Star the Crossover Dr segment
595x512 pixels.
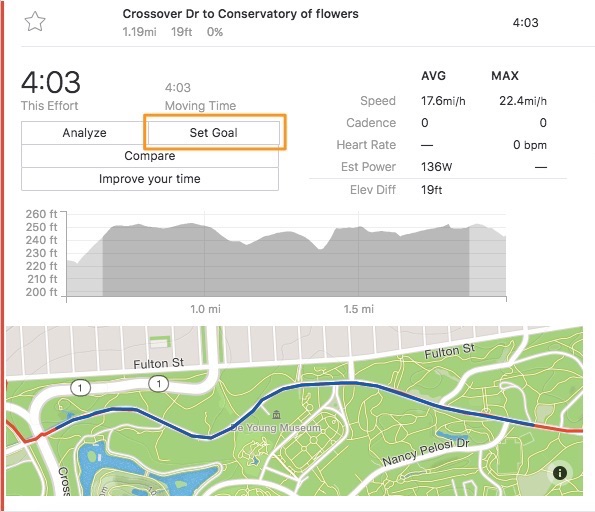(x=35, y=22)
